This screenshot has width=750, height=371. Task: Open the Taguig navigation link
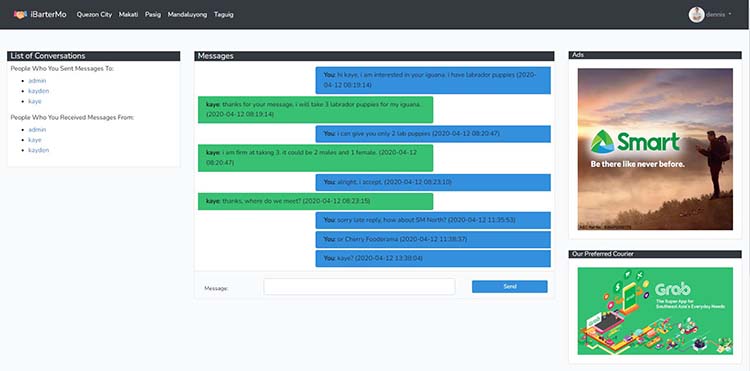pos(224,15)
